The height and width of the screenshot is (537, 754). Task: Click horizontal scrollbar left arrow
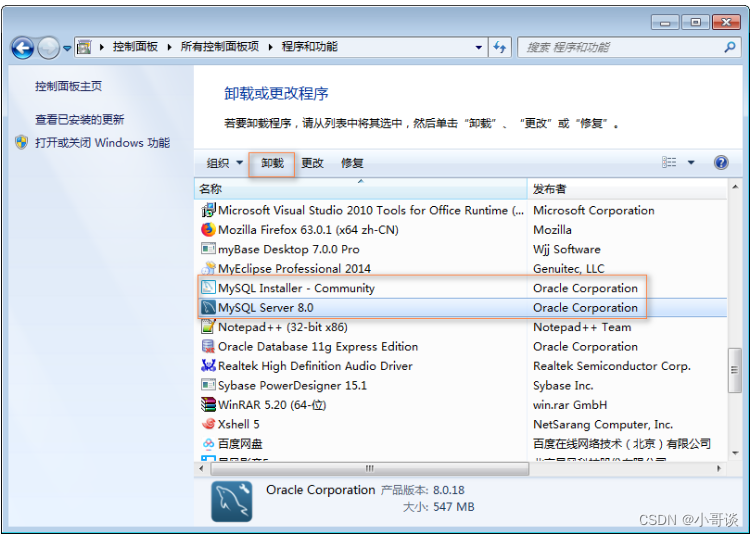tap(201, 468)
